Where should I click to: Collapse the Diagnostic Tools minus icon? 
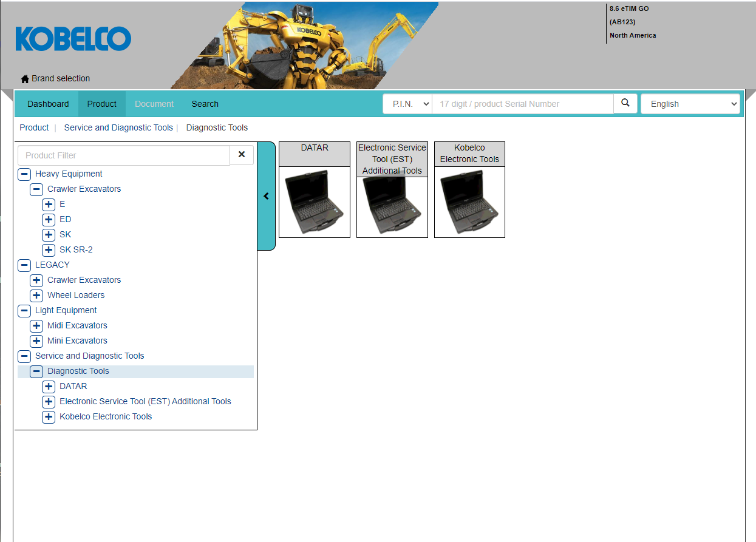point(36,371)
